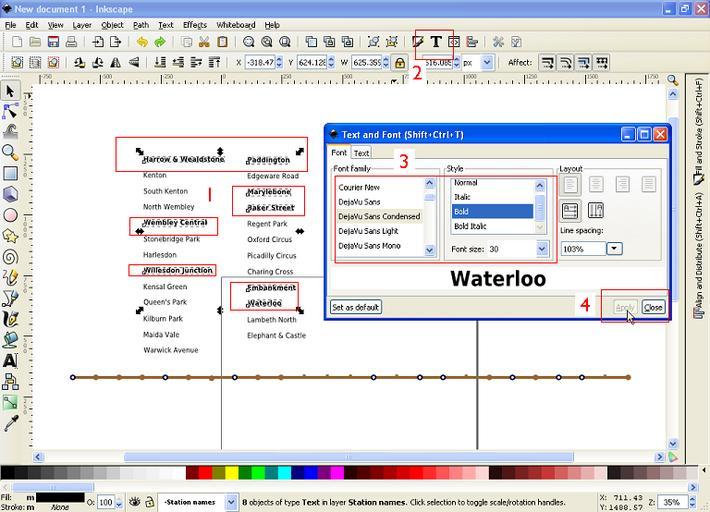Open the Whiteboard menu
Screen dimensions: 710x512
[236, 25]
